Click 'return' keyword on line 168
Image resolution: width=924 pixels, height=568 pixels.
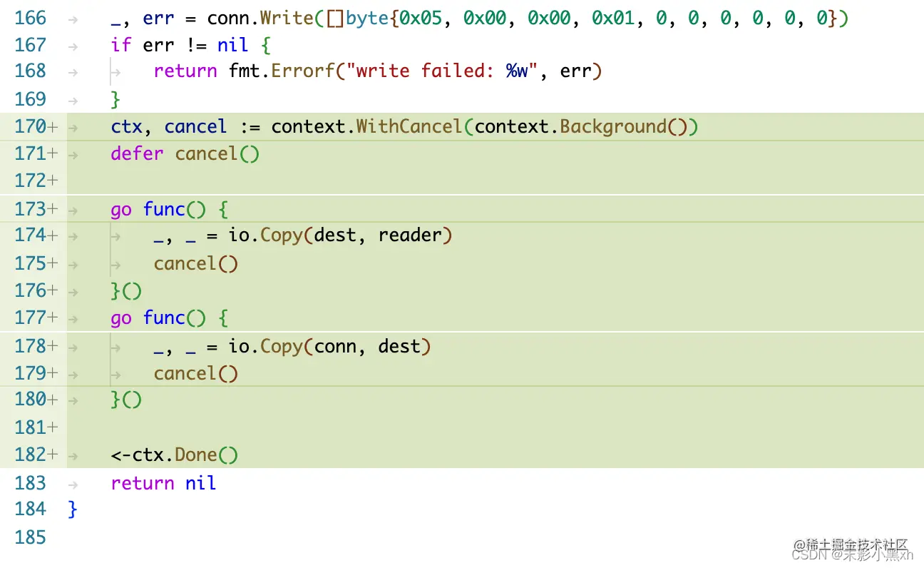(x=185, y=71)
